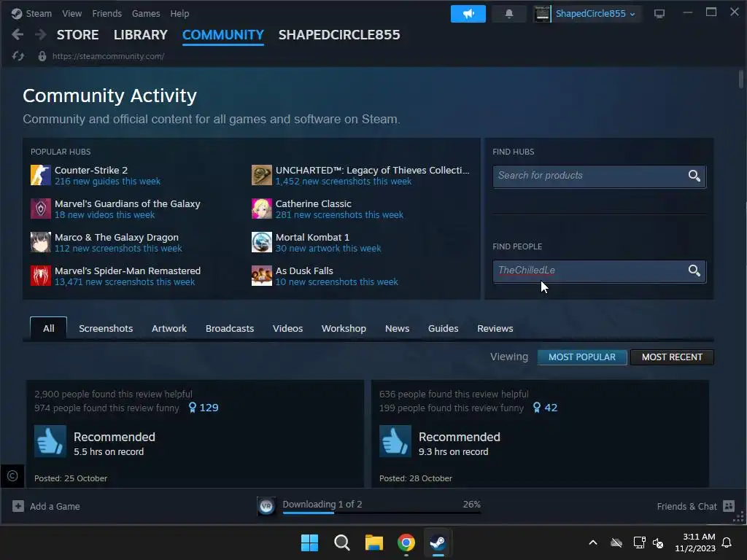Go to the LIBRARY section
Viewport: 747px width, 560px height.
141,35
